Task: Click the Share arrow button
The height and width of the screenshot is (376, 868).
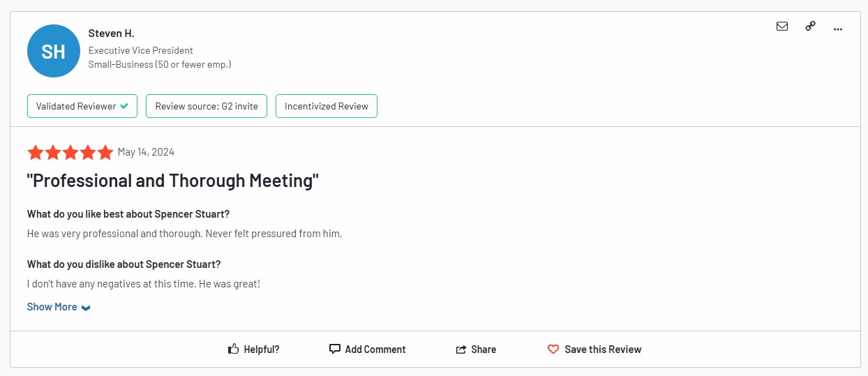Action: [476, 349]
